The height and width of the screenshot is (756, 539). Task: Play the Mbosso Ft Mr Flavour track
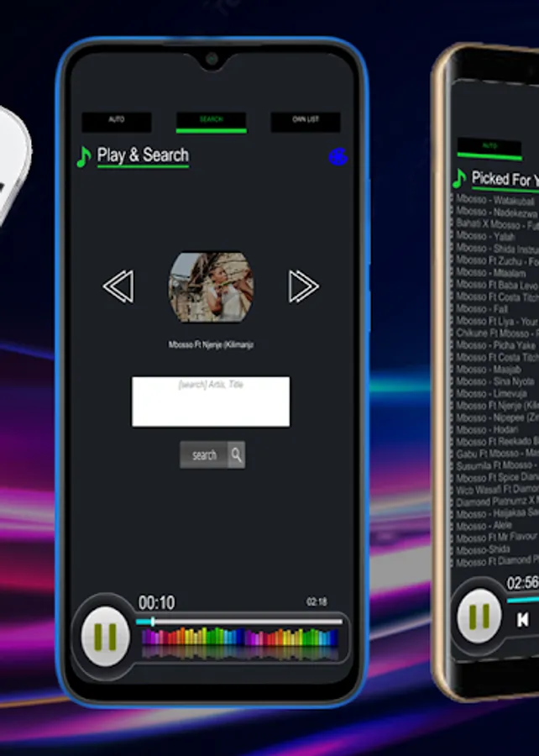coord(497,537)
